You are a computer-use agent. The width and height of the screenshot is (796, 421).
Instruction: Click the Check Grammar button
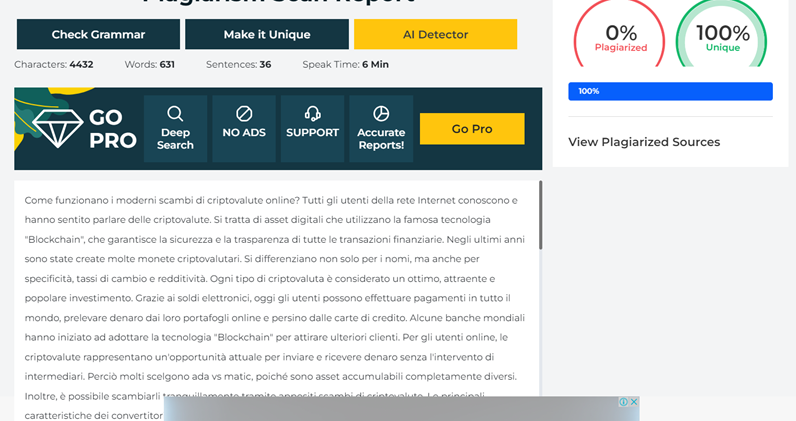[98, 34]
